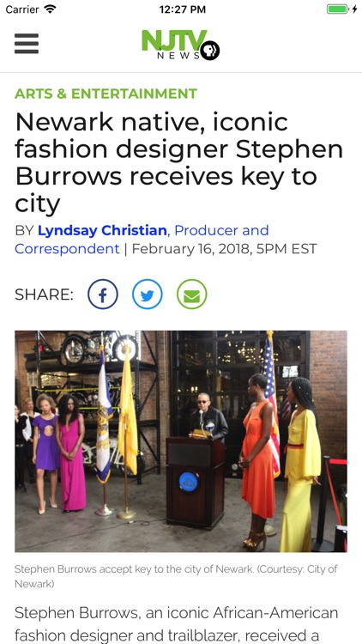362x644 pixels.
Task: Tap the SHARE label
Action: click(45, 295)
